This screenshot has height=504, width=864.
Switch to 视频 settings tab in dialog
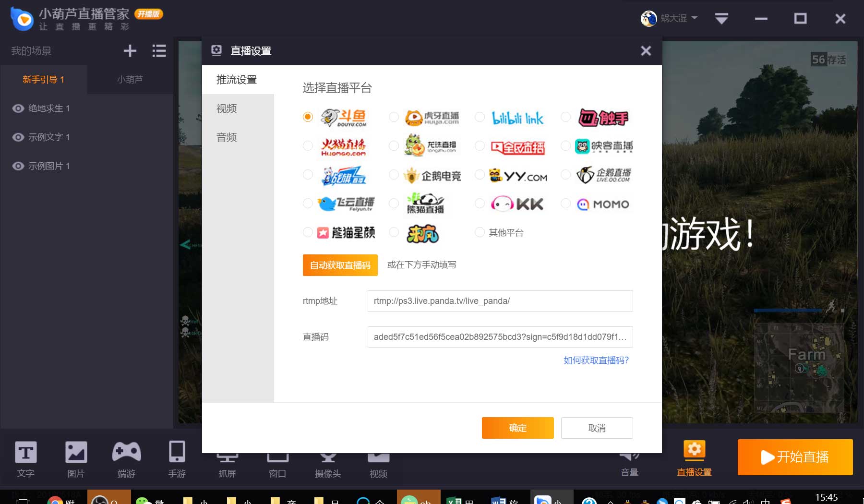tap(238, 108)
